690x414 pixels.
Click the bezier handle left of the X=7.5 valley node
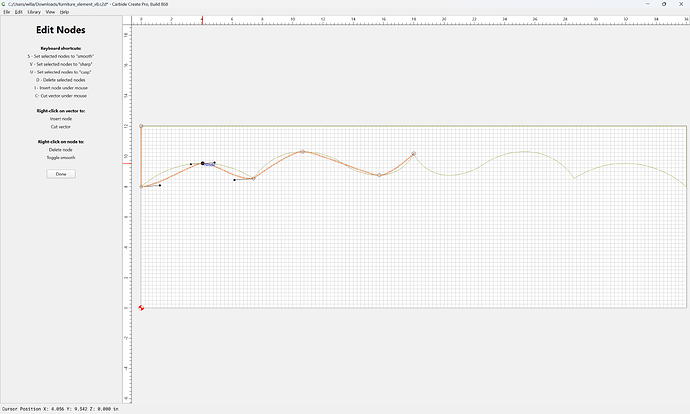[x=235, y=180]
